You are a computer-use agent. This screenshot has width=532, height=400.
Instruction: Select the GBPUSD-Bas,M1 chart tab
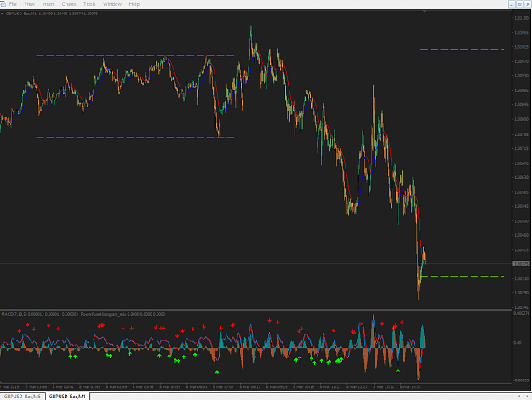pyautogui.click(x=67, y=397)
